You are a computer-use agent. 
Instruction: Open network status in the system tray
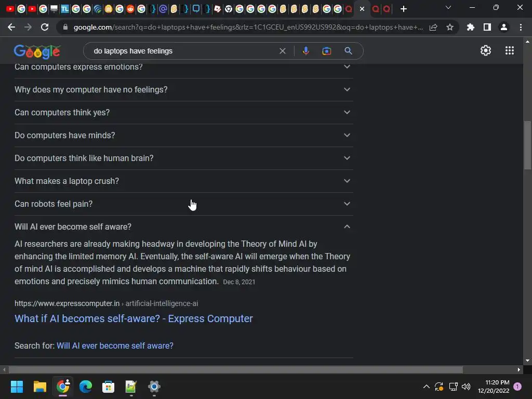click(x=453, y=387)
